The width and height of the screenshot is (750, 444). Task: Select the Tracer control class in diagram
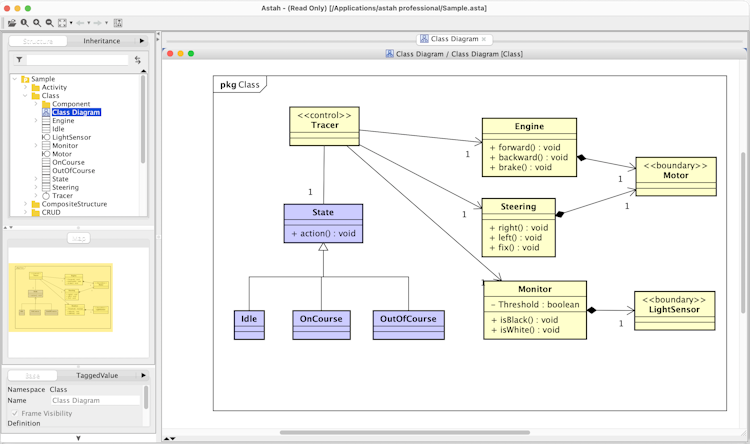(324, 126)
